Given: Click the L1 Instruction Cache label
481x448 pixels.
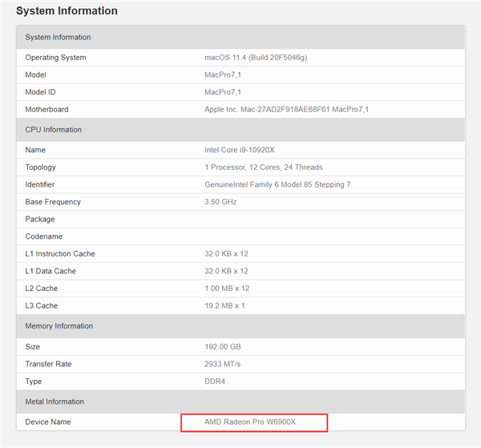Looking at the screenshot, I should 60,254.
